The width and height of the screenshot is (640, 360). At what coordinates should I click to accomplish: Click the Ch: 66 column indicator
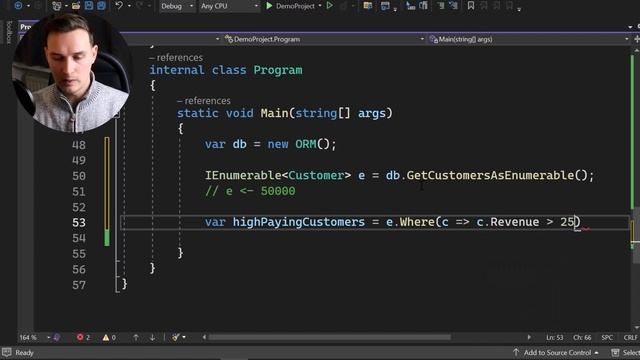point(582,337)
